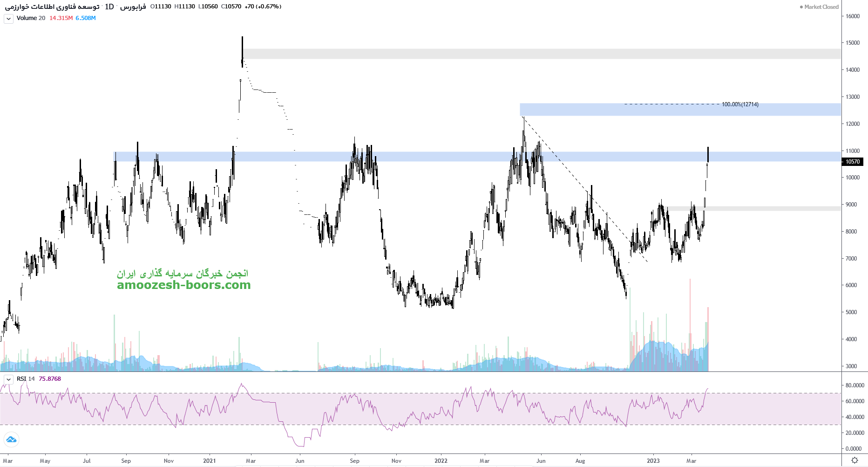Open chart settings gear icon
868x467 pixels.
854,460
